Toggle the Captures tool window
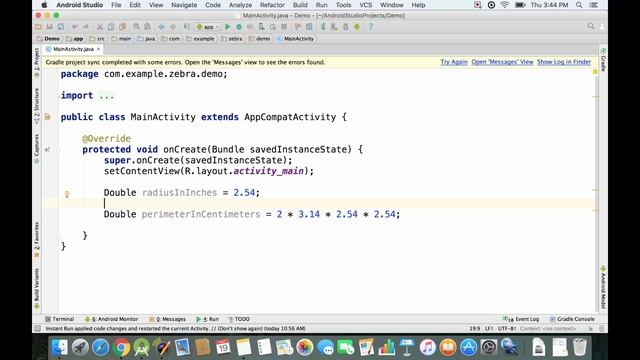Image resolution: width=640 pixels, height=360 pixels. pyautogui.click(x=37, y=149)
